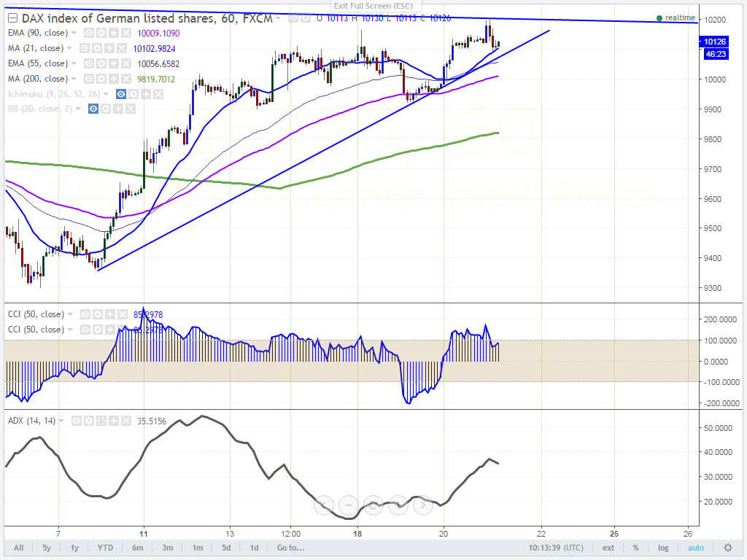The image size is (747, 560).
Task: Toggle log scale button
Action: 663,548
